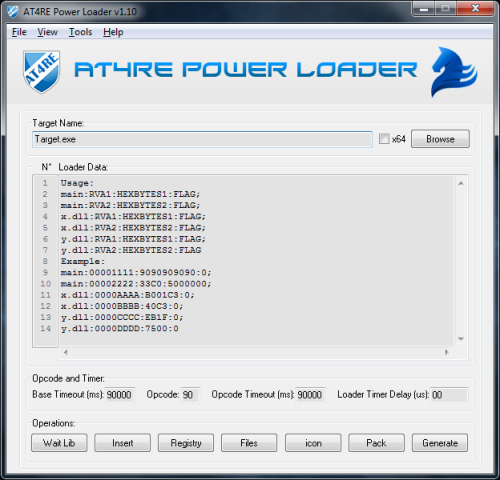Open the Help menu
500x480 pixels.
(x=113, y=32)
